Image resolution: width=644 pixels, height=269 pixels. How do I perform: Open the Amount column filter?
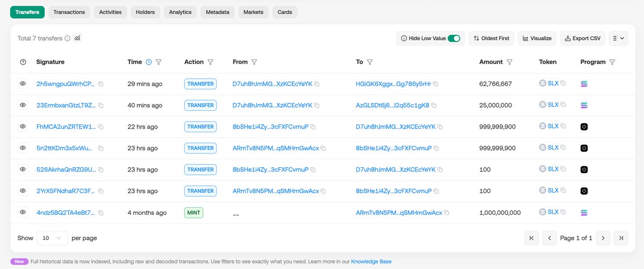(509, 62)
